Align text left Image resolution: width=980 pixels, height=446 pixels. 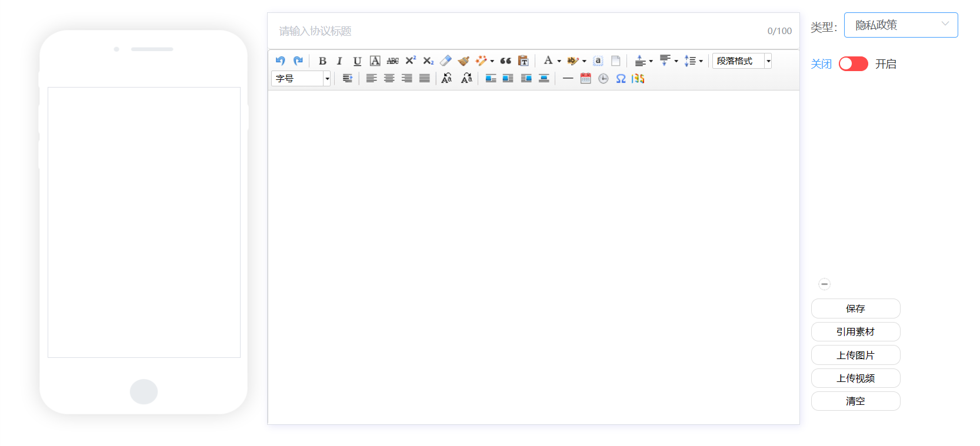(372, 78)
